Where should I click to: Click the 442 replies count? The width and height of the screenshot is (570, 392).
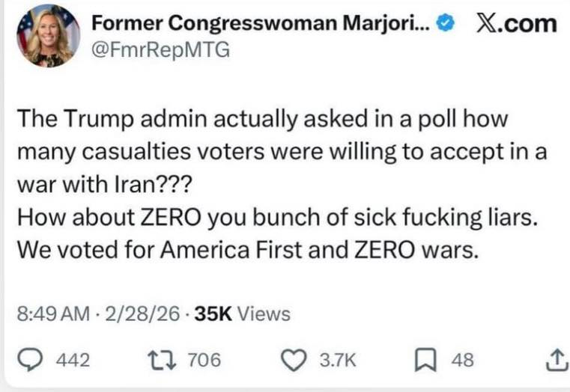73,361
